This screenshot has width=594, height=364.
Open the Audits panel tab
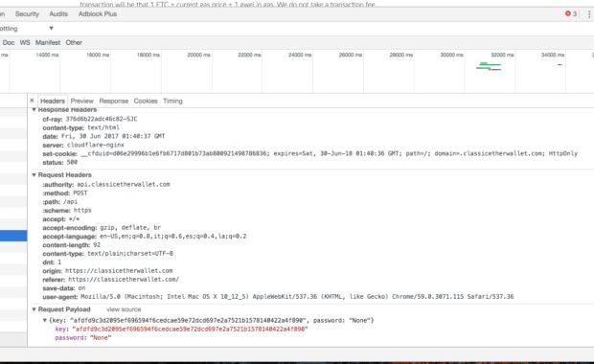(58, 14)
